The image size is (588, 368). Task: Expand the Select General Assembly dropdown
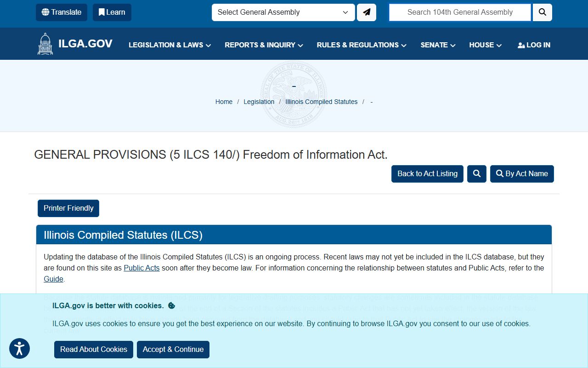click(x=283, y=12)
